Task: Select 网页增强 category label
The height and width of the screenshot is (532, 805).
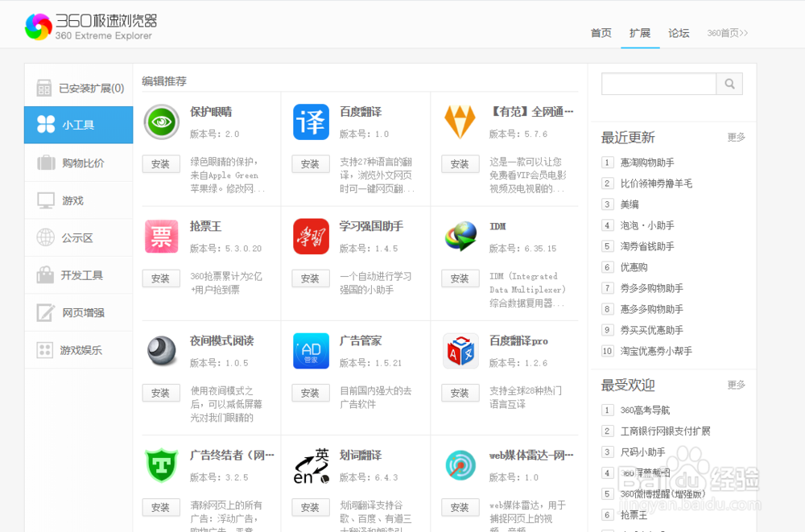Action: tap(83, 313)
